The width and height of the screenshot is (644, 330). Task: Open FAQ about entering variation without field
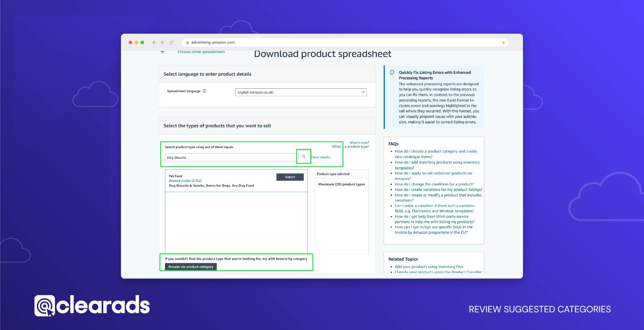point(435,208)
